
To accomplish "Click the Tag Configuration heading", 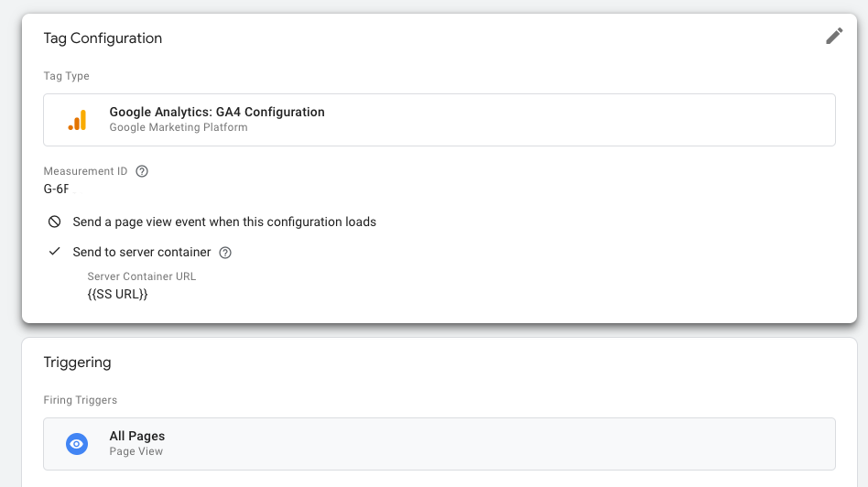I will (x=103, y=38).
